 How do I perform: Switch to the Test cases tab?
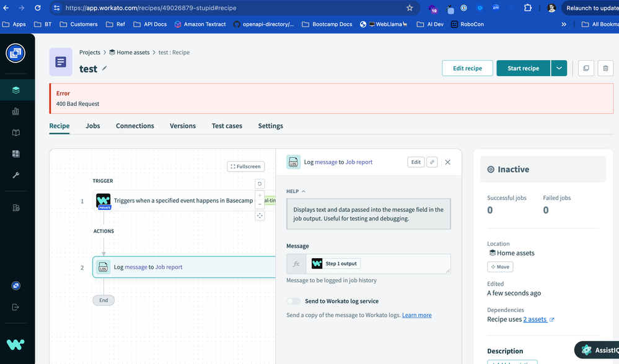pyautogui.click(x=227, y=126)
